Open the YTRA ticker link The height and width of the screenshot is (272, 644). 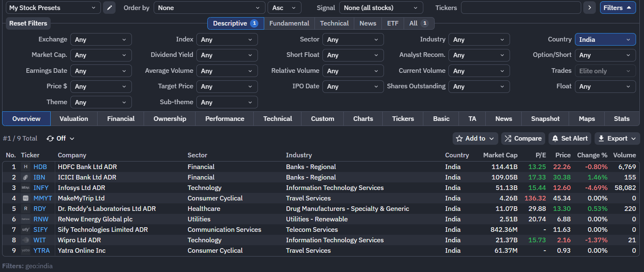click(x=41, y=251)
